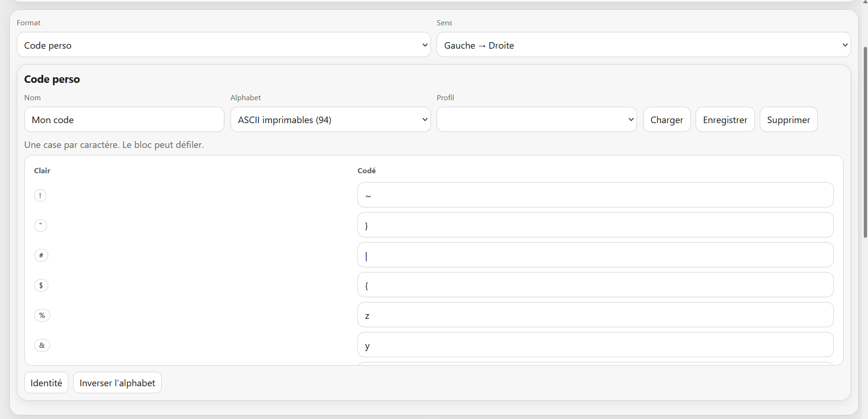Expand the Alphabet dropdown ASCII imprimables
This screenshot has height=419, width=868.
click(x=330, y=119)
